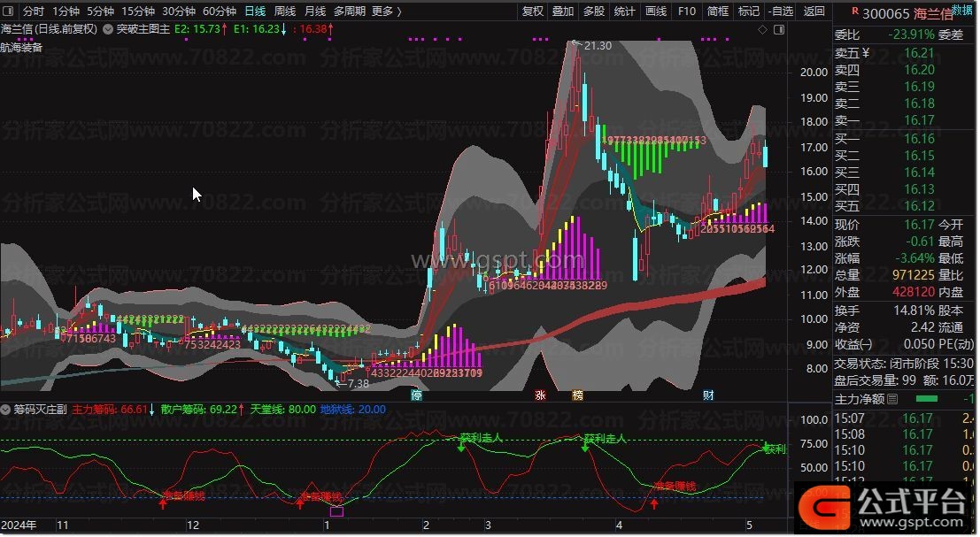Click the panel layout icon at top-left
Image resolution: width=980 pixels, height=537 pixels.
click(9, 12)
